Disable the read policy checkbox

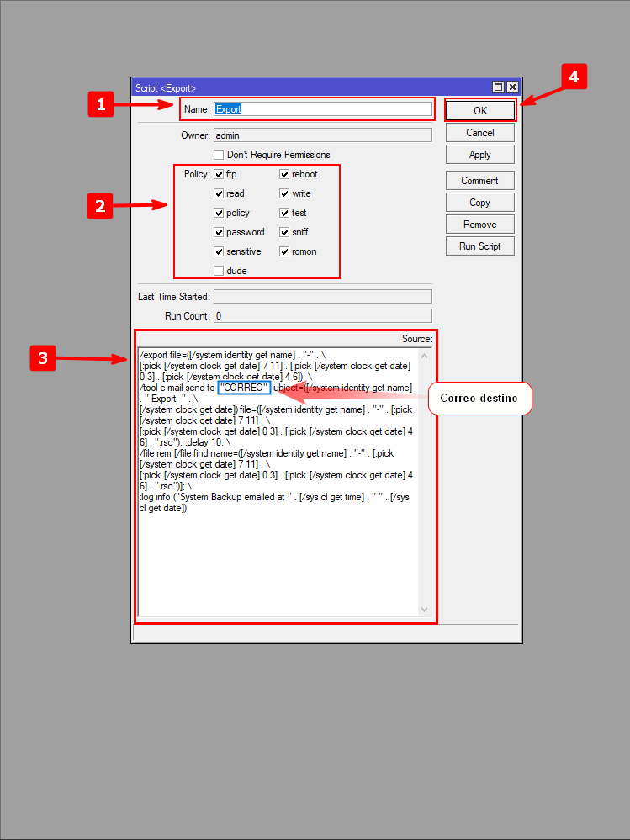click(219, 193)
